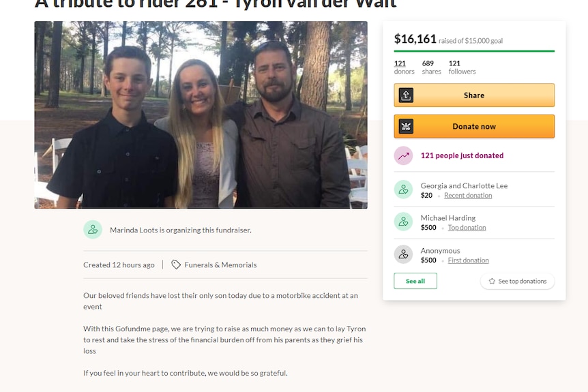Image resolution: width=588 pixels, height=392 pixels.
Task: Click the Anonymous donor gray avatar
Action: pyautogui.click(x=404, y=254)
